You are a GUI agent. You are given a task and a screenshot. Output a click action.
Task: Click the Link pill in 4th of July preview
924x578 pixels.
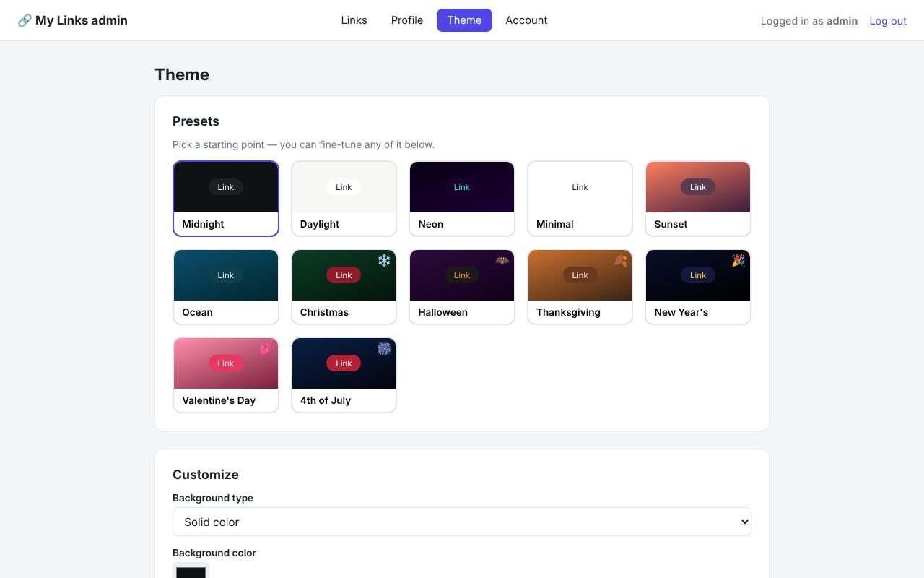point(344,363)
